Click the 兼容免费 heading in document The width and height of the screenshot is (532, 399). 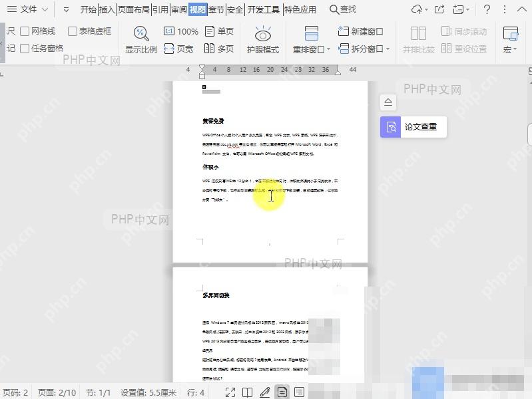[x=213, y=121]
